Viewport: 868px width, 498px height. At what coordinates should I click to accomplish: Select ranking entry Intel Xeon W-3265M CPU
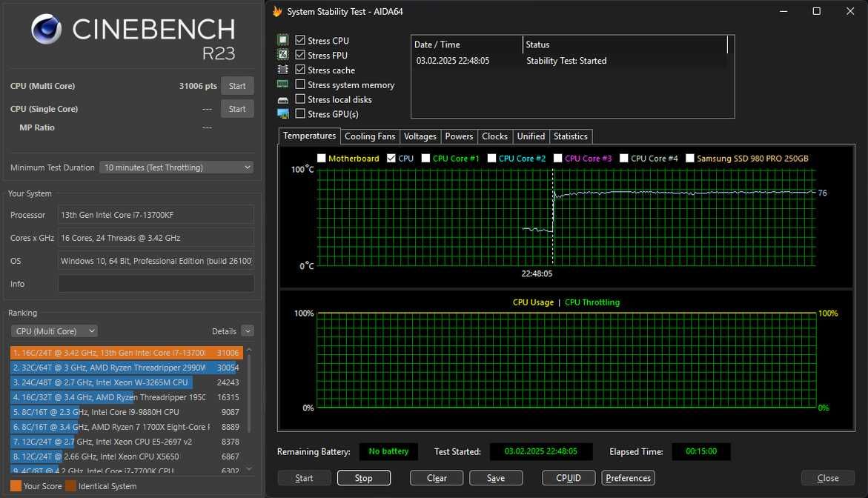126,382
